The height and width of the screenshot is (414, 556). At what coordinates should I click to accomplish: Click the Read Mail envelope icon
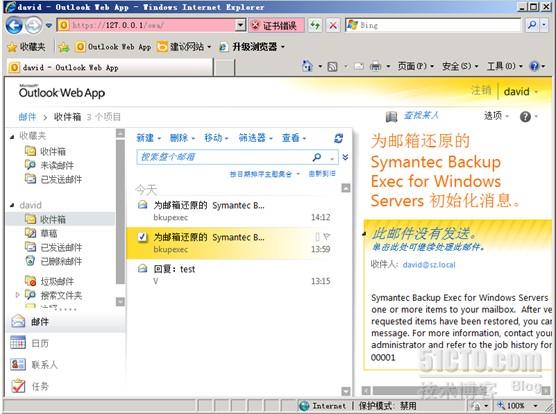point(359,66)
